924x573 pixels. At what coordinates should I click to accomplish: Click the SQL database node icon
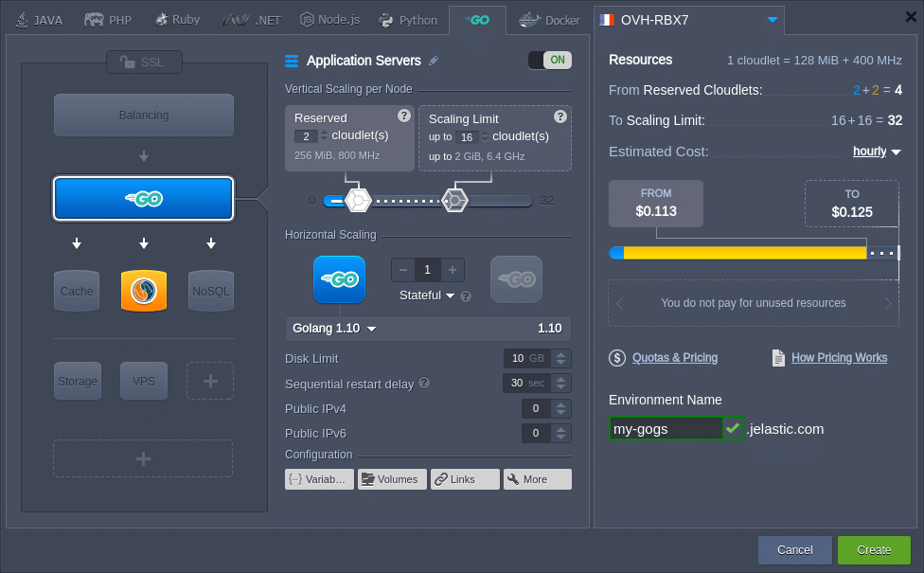[144, 291]
